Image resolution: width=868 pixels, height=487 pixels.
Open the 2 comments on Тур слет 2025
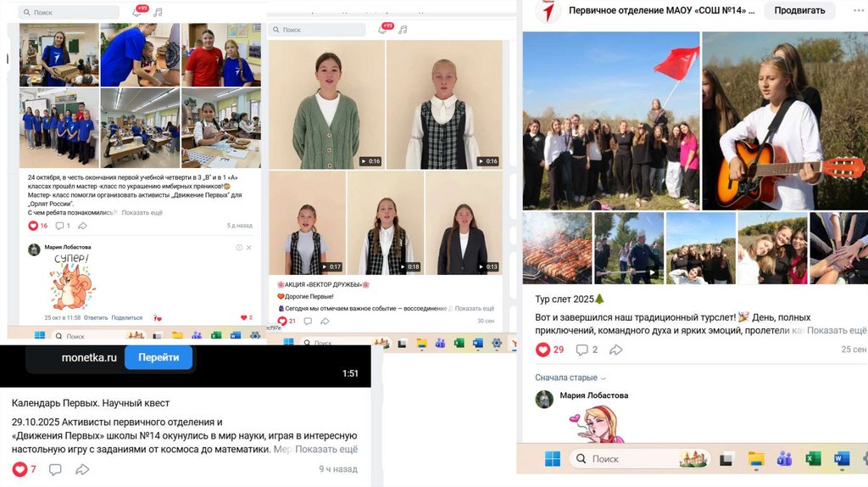[x=587, y=350]
